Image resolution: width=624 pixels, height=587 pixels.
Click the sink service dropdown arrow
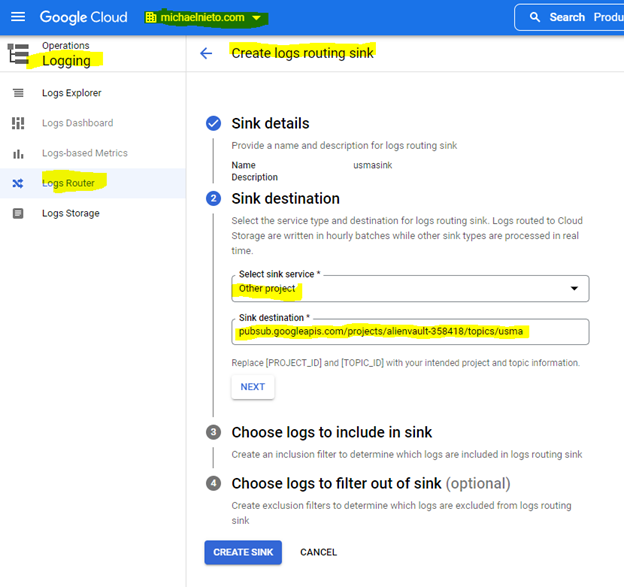(x=574, y=289)
